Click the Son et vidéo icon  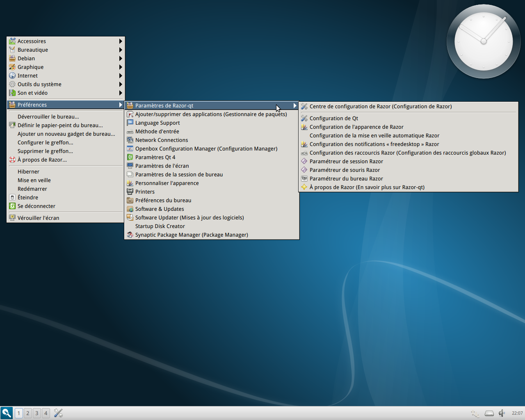12,93
